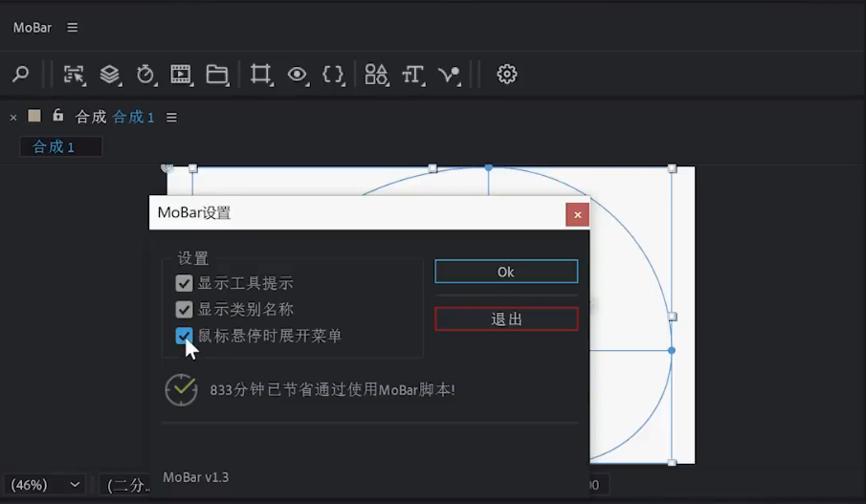This screenshot has height=504, width=866.
Task: Close the 合成 panel tab
Action: tap(13, 118)
